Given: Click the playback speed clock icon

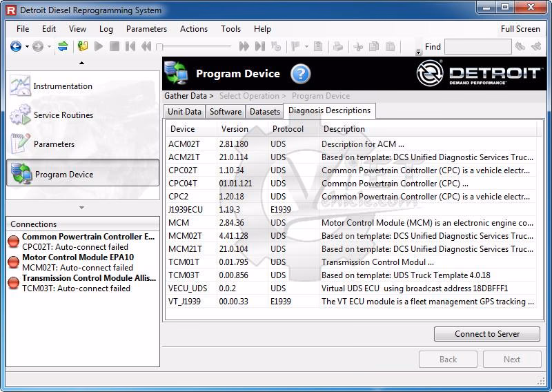Looking at the screenshot, I should point(276,46).
